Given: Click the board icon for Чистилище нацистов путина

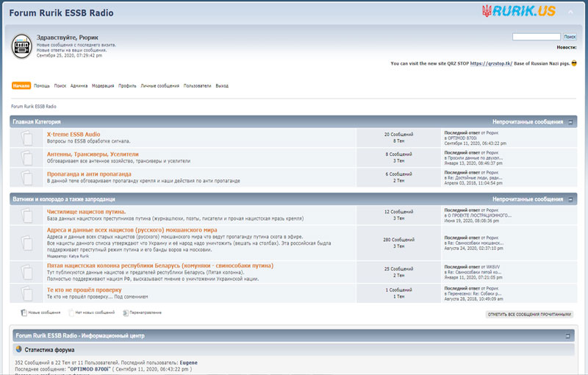Looking at the screenshot, I should (x=26, y=215).
